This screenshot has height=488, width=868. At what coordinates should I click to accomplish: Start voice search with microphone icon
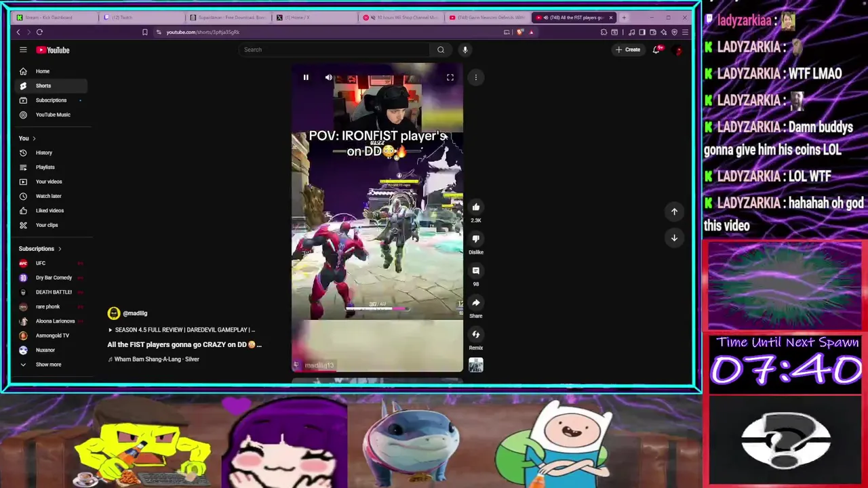(465, 49)
